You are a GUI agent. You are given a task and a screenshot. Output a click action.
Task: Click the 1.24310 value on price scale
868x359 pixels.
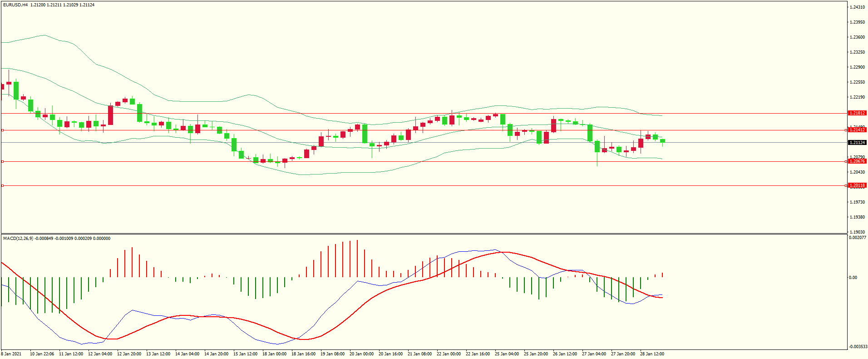click(x=857, y=7)
